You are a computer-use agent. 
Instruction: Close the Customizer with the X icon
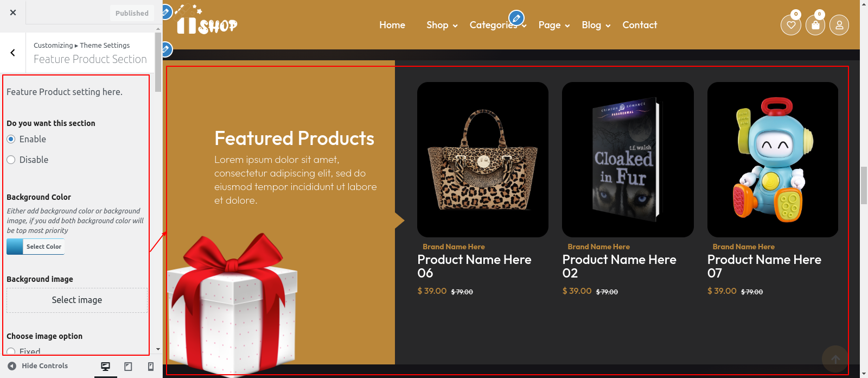[x=13, y=12]
